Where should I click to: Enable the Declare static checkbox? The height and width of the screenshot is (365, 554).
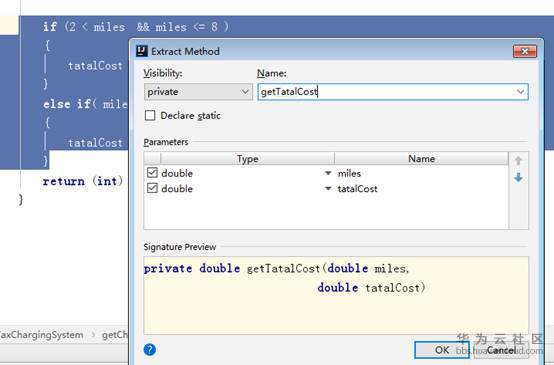150,116
